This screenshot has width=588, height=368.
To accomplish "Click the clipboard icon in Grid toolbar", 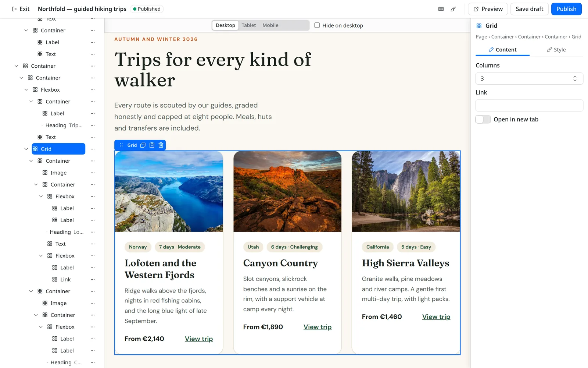I will (x=152, y=145).
